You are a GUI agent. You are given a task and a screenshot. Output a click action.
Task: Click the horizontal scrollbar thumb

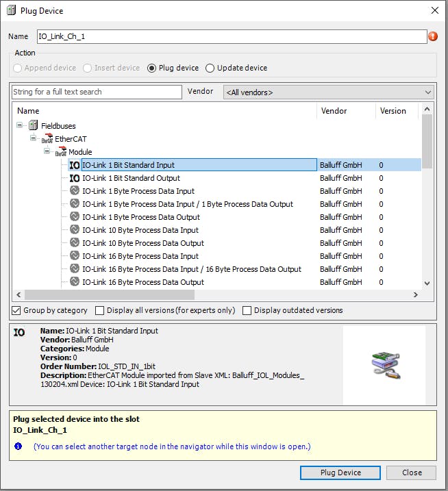[110, 294]
